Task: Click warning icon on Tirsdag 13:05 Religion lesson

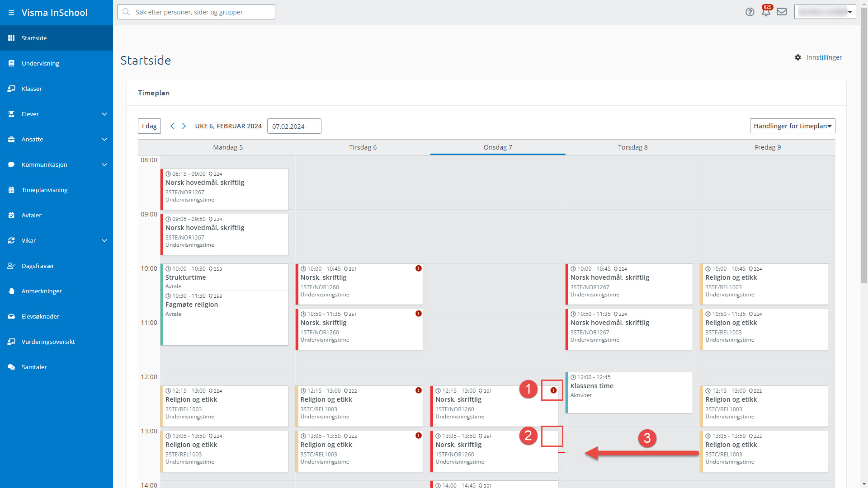Action: coord(419,436)
